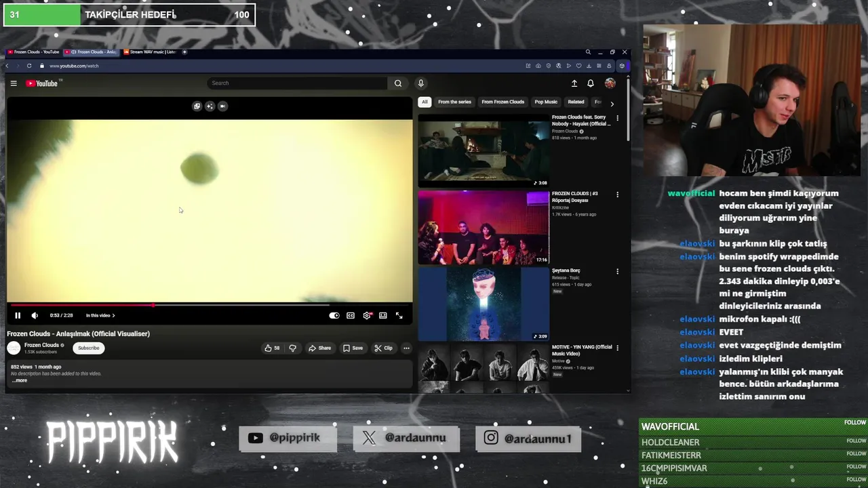Screen dimensions: 868x488
Task: Subscribe to the Frozen Clouds channel
Action: (88, 348)
